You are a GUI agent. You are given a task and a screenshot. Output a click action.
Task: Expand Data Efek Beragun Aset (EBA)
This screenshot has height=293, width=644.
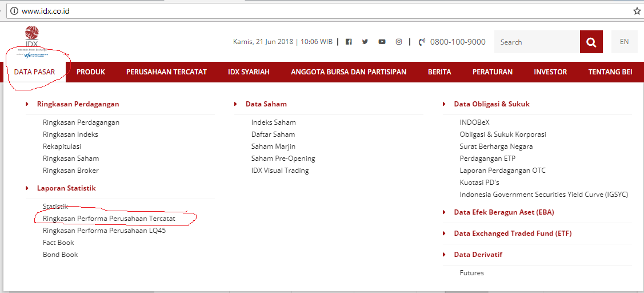click(504, 212)
